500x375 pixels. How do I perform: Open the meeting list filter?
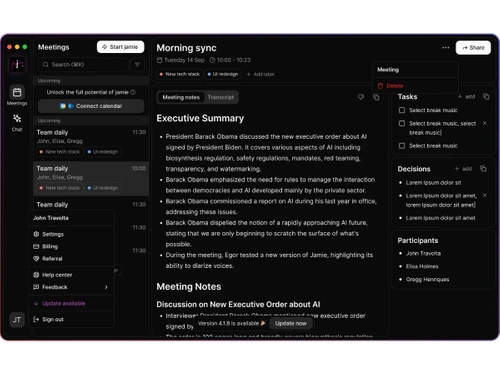click(137, 64)
